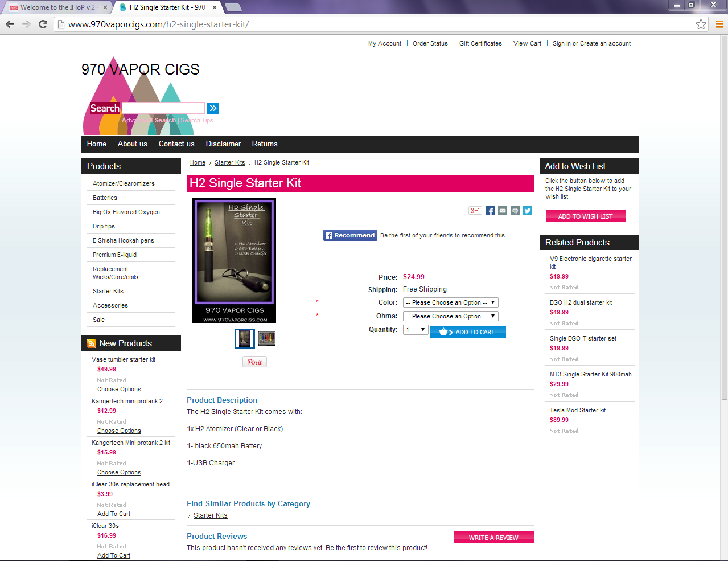Click the email share envelope icon
Image resolution: width=728 pixels, height=561 pixels.
(x=503, y=211)
